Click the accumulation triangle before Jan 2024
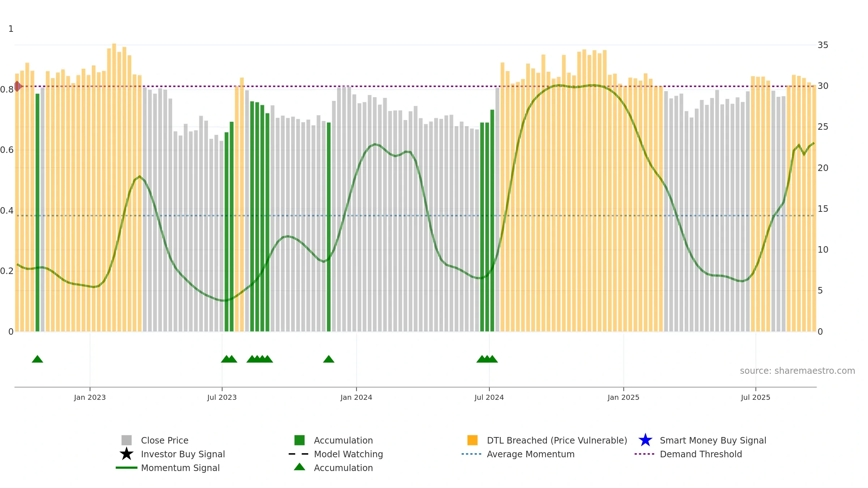Viewport: 868px width, 488px height. pos(328,359)
